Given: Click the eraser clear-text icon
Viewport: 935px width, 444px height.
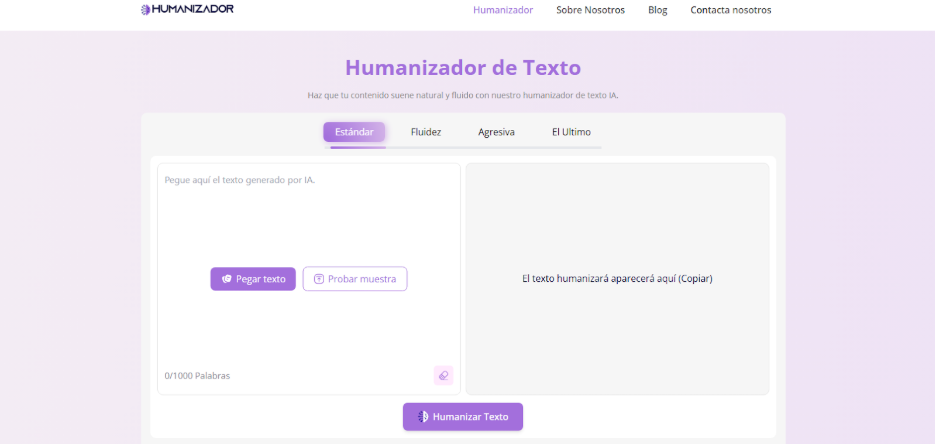Looking at the screenshot, I should 443,375.
